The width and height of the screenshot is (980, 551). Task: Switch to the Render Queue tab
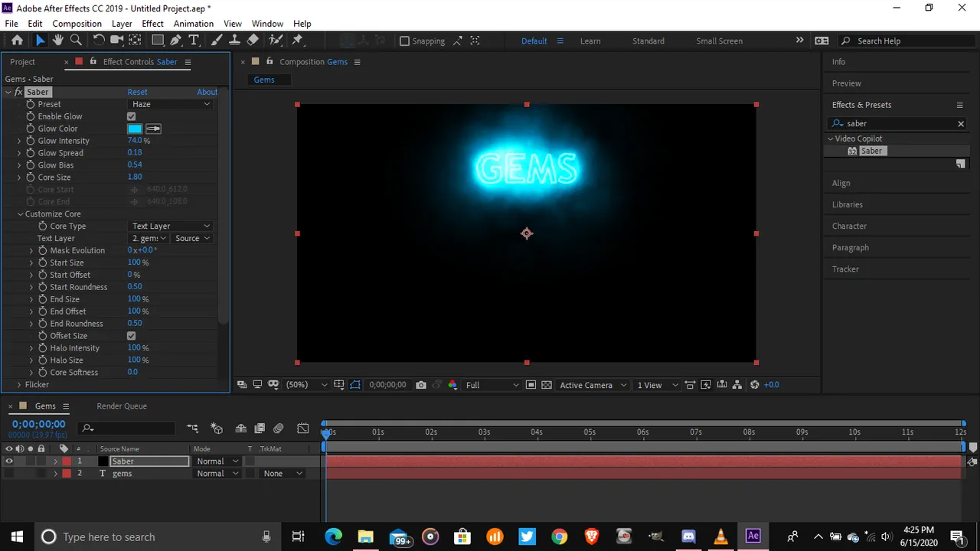[122, 406]
